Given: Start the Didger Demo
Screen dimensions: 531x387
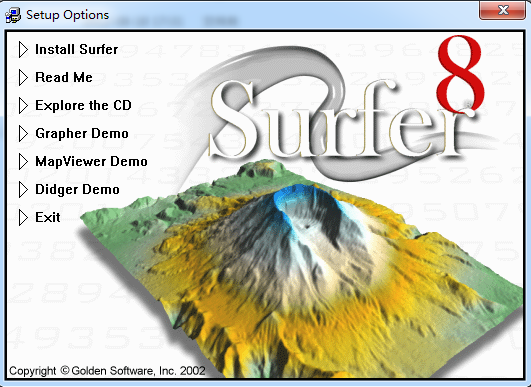Looking at the screenshot, I should [77, 189].
